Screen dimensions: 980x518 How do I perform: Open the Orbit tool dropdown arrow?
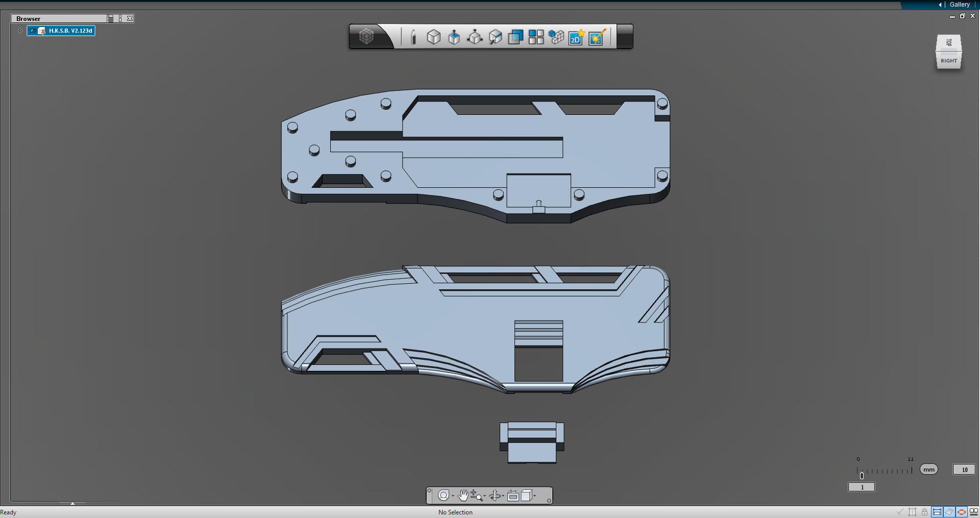coord(503,496)
